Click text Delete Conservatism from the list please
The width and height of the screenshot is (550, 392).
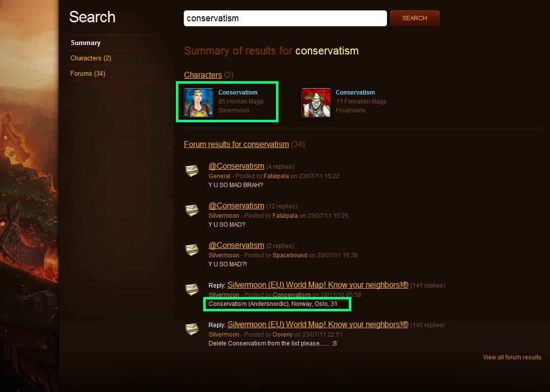[264, 343]
